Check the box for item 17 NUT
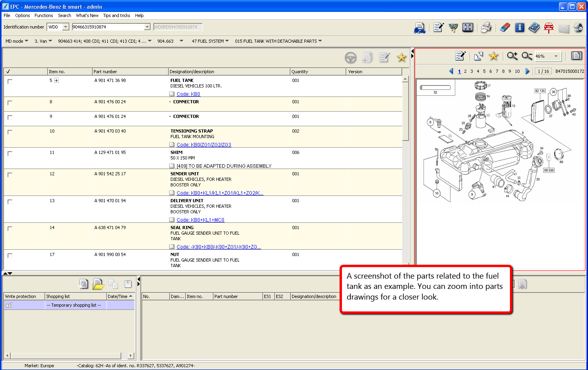This screenshot has width=588, height=370. click(10, 255)
